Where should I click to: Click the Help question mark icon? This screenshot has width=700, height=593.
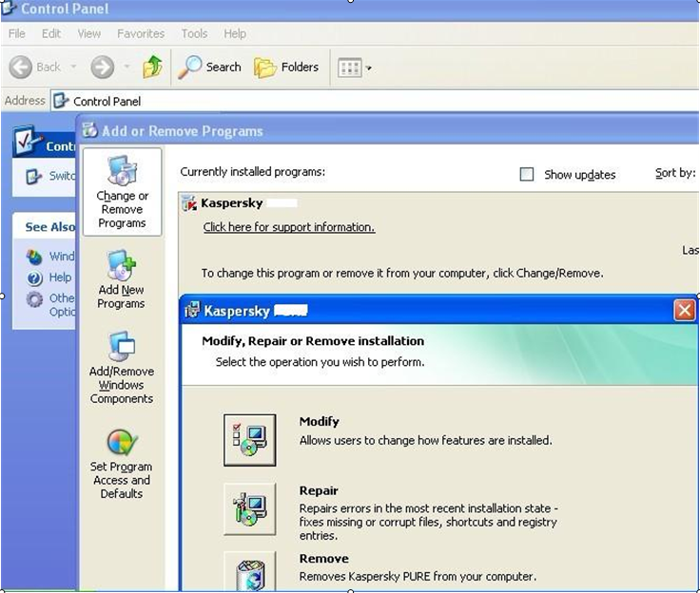click(x=34, y=278)
